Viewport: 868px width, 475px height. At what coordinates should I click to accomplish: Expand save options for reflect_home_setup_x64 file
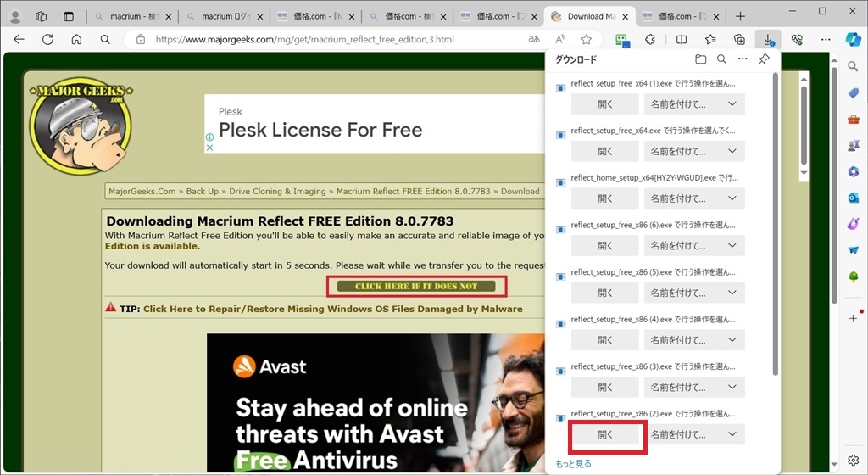(732, 198)
